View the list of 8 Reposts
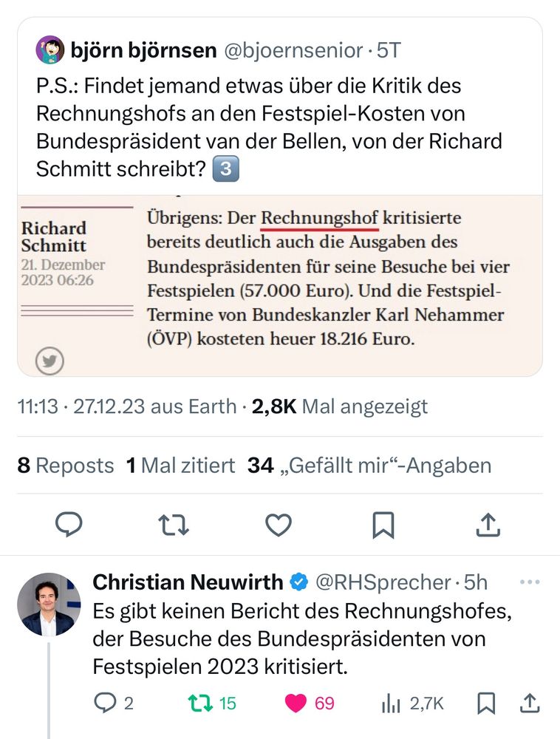Image resolution: width=560 pixels, height=739 pixels. point(66,466)
